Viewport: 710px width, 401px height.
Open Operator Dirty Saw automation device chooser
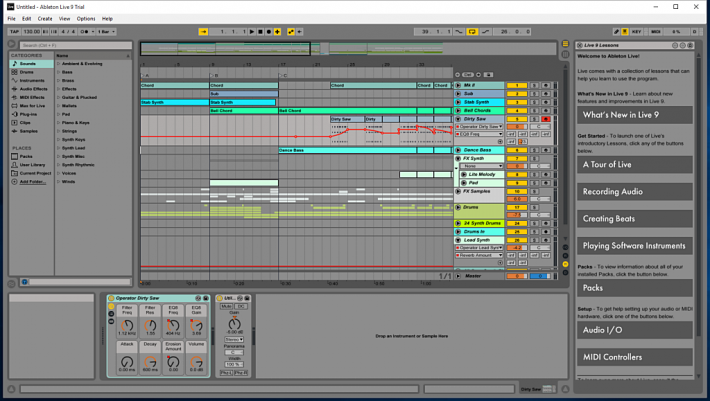[480, 127]
